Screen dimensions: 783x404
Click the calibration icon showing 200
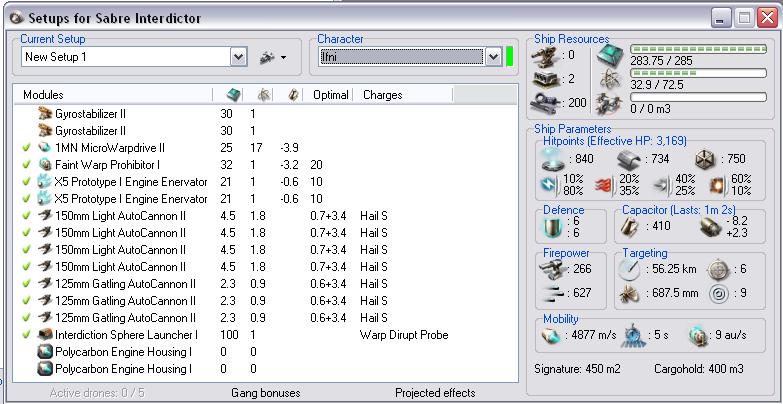[545, 103]
